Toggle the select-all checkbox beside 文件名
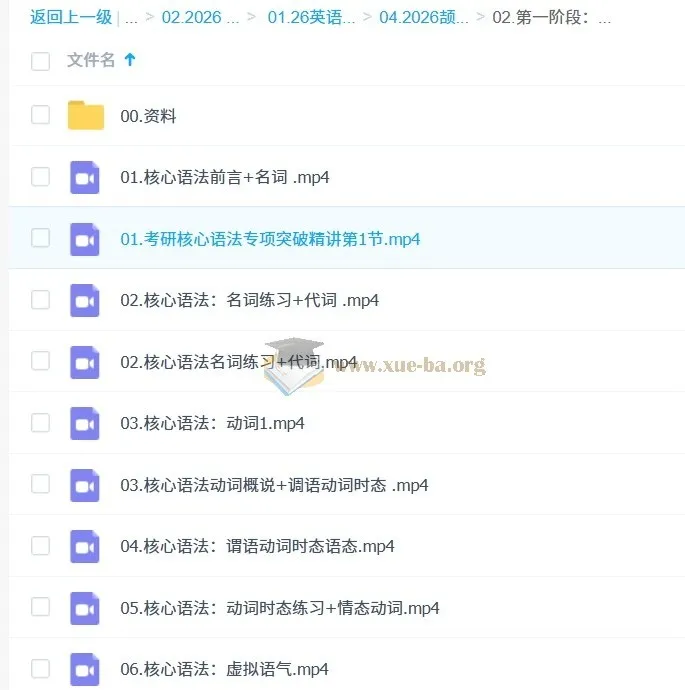685x690 pixels. pos(40,61)
